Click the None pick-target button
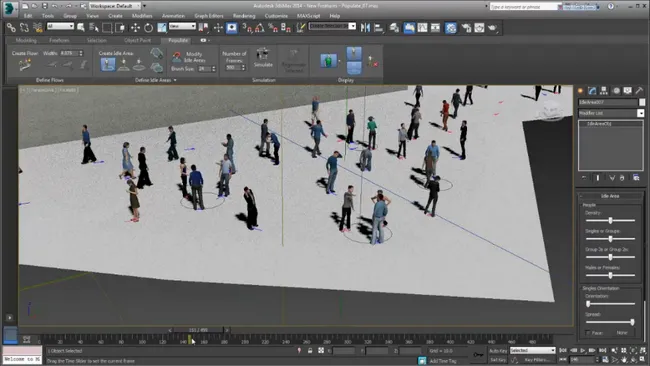 621,333
